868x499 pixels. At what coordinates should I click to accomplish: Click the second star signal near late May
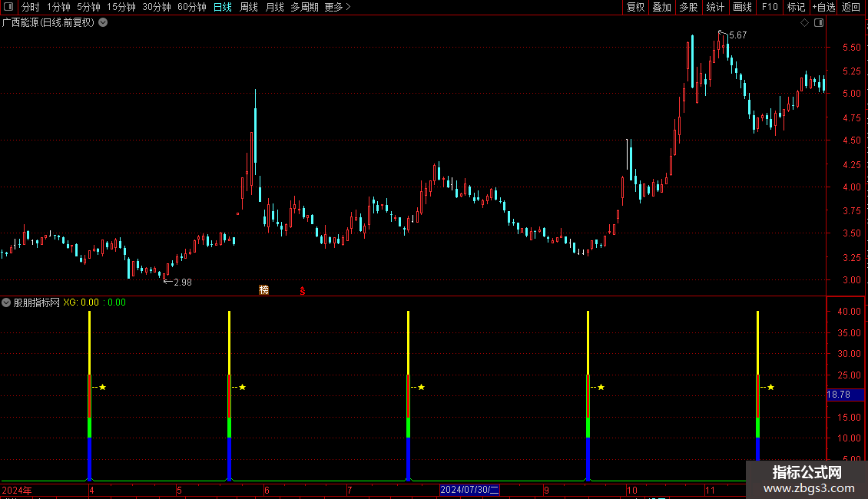point(243,387)
